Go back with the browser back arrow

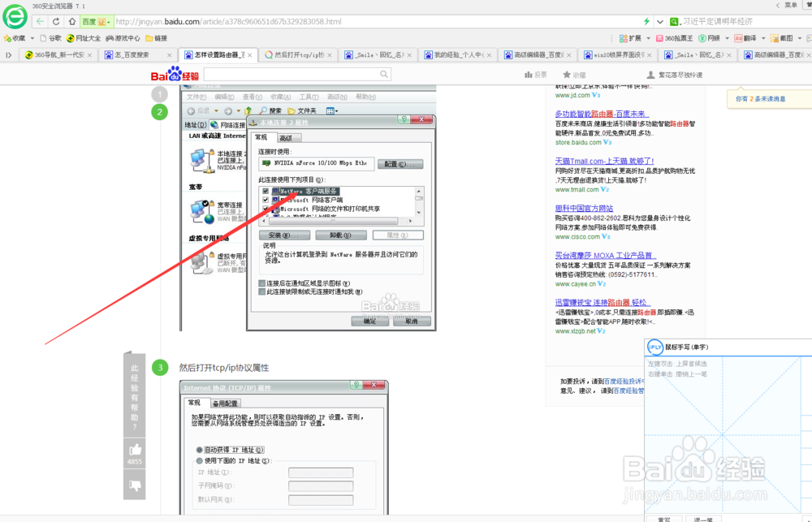click(x=40, y=22)
